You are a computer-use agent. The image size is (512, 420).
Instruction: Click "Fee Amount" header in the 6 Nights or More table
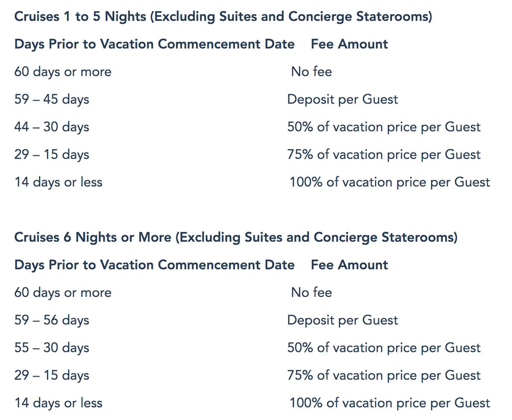349,265
